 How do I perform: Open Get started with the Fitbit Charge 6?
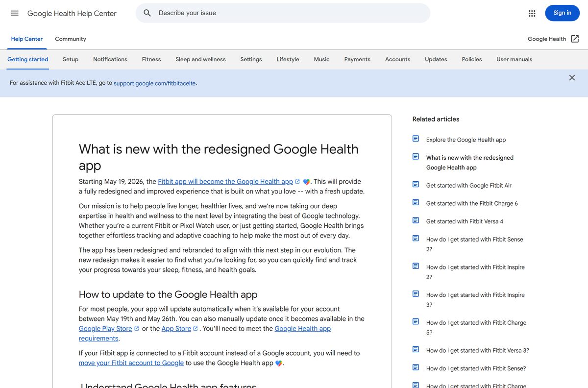click(x=472, y=203)
